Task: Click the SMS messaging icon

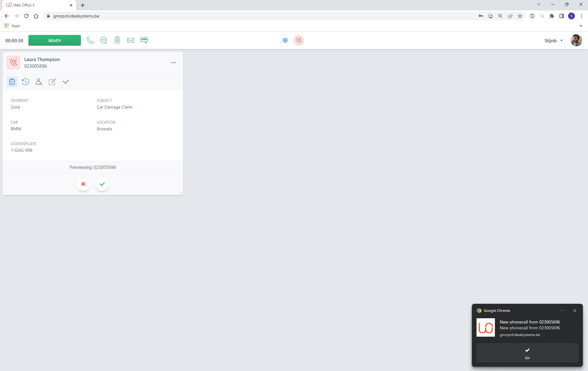Action: click(144, 40)
